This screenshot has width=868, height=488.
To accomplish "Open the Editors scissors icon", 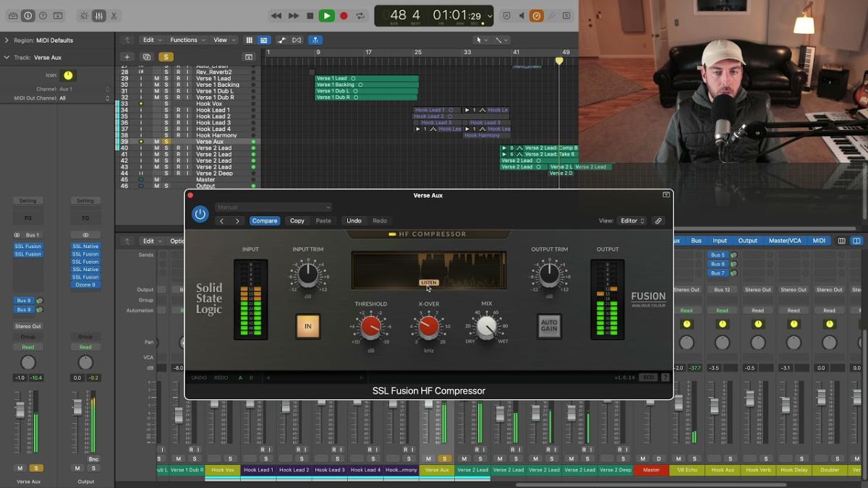I will coord(114,15).
